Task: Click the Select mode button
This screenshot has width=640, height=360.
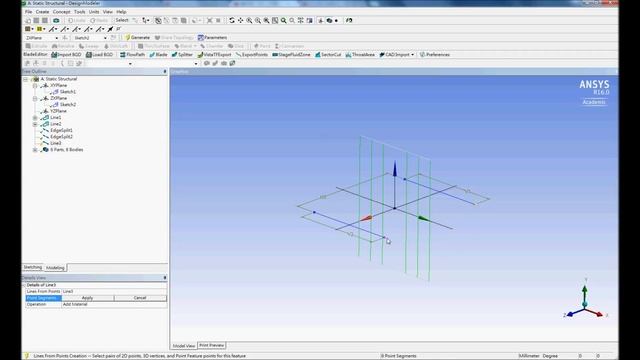Action: coord(122,20)
